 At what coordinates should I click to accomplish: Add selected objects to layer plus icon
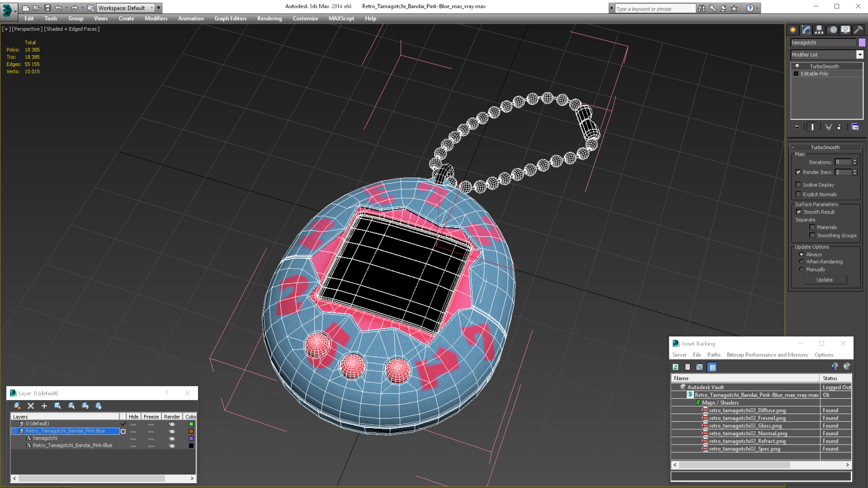pyautogui.click(x=44, y=406)
